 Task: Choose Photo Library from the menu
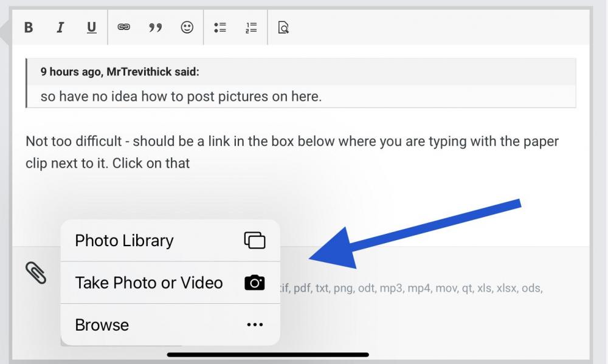coord(171,241)
